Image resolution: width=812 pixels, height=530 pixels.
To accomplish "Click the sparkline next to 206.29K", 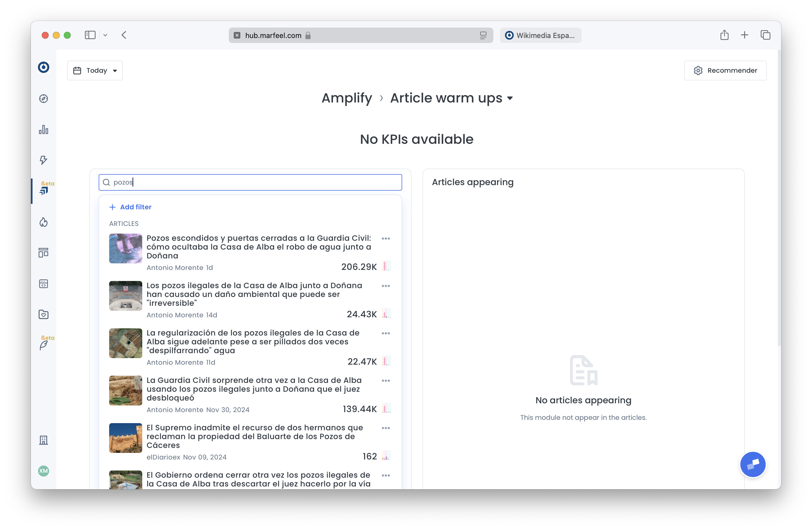I will click(x=386, y=266).
